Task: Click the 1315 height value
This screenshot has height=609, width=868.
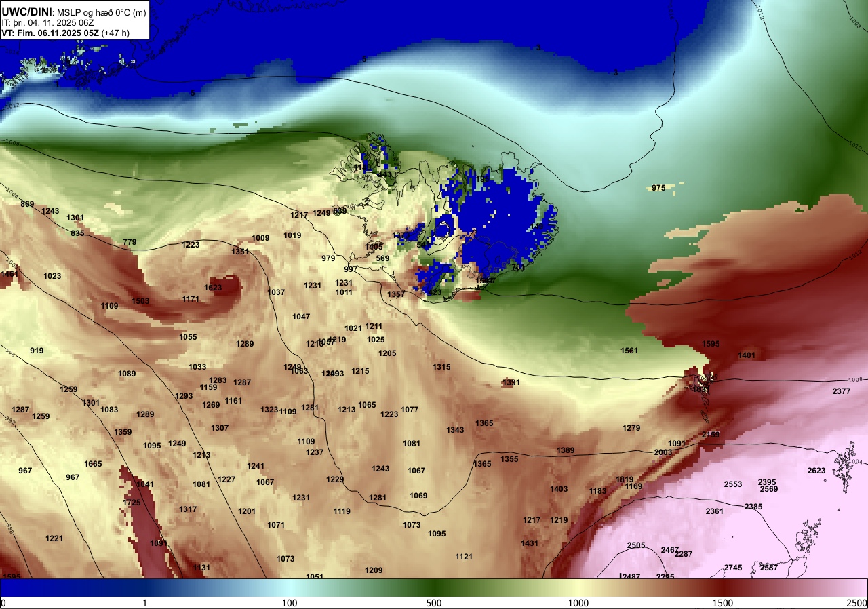Action: 441,367
